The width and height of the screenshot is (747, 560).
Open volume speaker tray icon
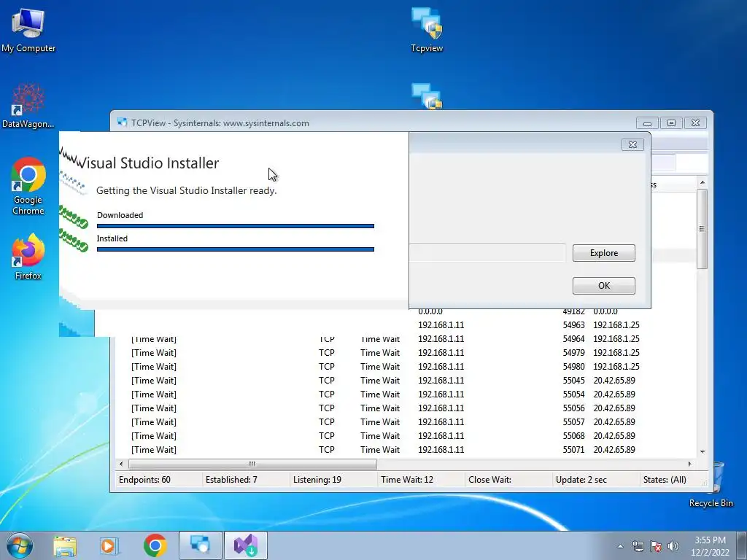click(673, 546)
